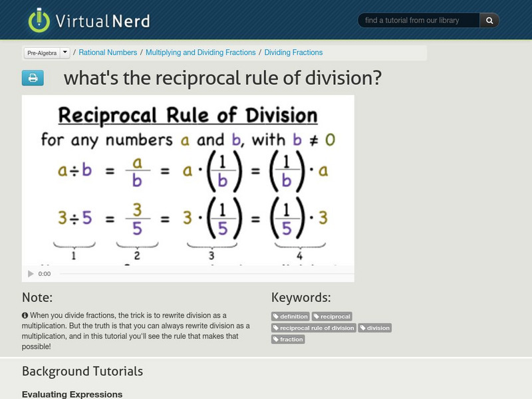Open the Dividing Fractions breadcrumb link
The image size is (532, 399).
click(294, 52)
